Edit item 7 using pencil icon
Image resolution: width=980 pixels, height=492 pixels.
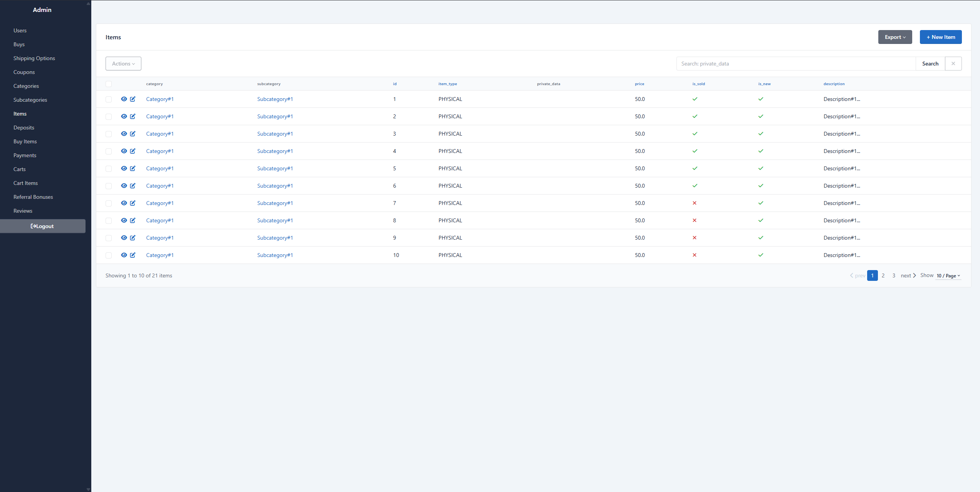point(133,203)
